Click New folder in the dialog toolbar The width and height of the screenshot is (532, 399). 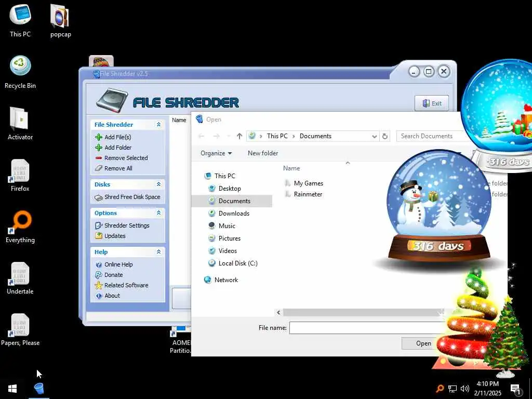263,153
